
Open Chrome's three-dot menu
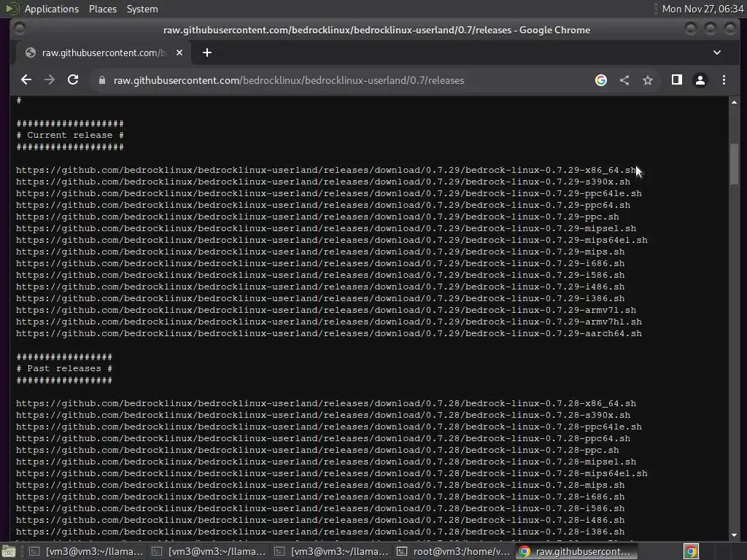724,80
